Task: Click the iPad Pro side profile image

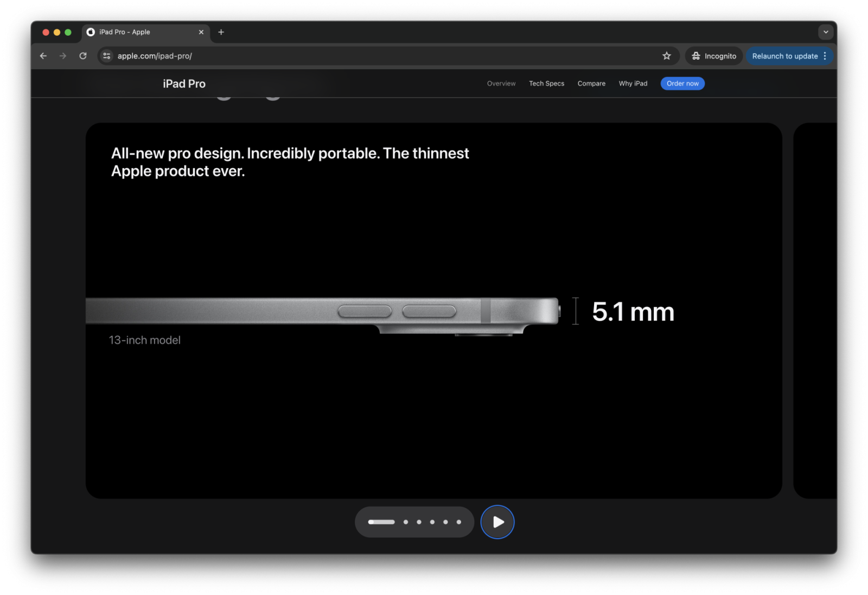Action: [323, 316]
